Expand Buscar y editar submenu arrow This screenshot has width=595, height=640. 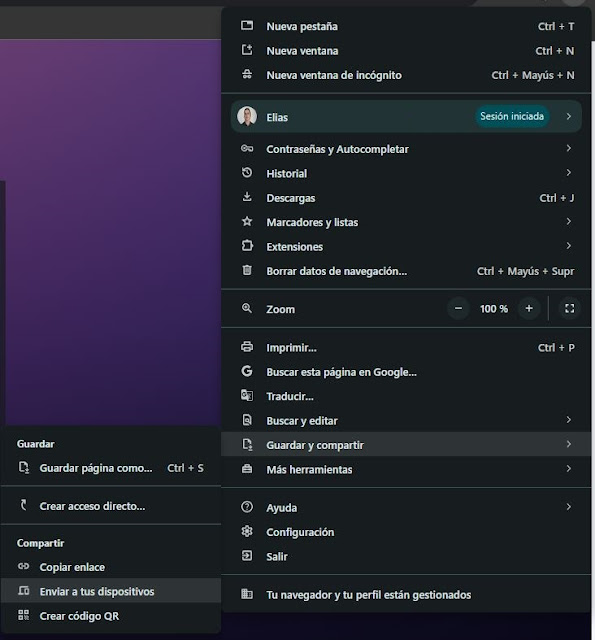coord(569,420)
